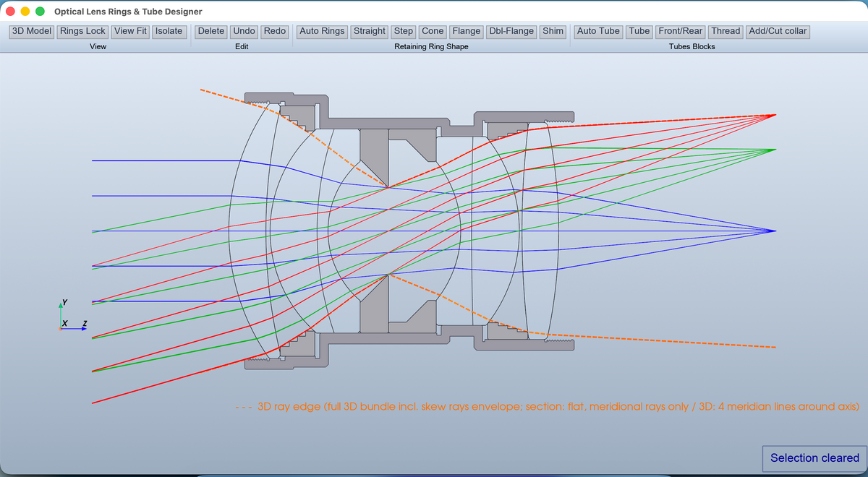
Task: Click the yellow minimize window button
Action: pyautogui.click(x=25, y=12)
